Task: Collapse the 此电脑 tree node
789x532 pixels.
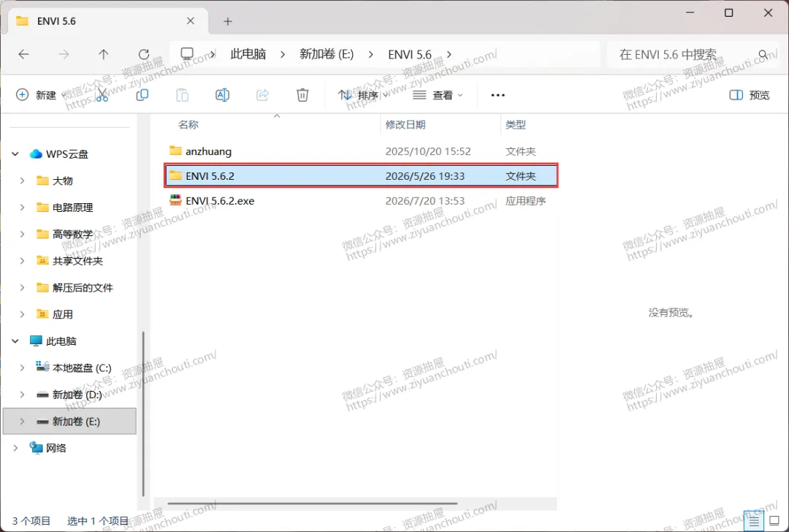Action: [15, 341]
